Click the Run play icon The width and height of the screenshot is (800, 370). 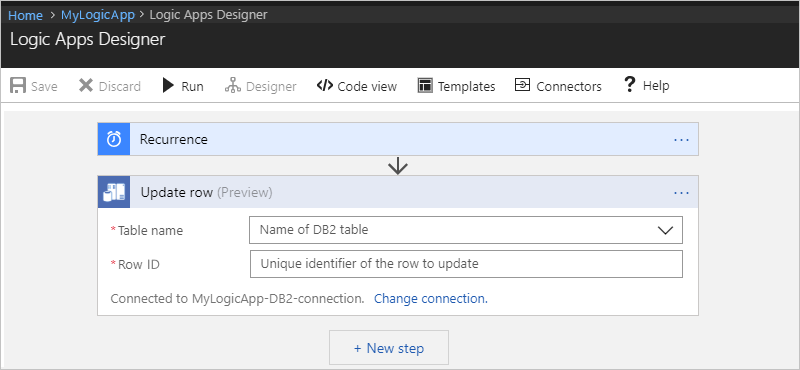tap(168, 85)
